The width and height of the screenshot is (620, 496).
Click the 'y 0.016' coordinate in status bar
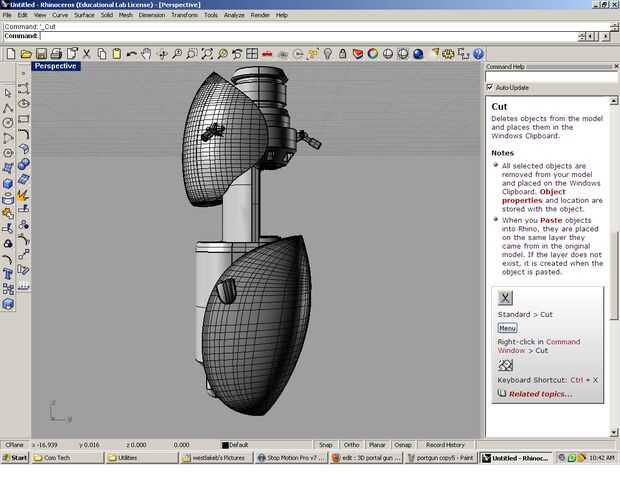click(x=89, y=445)
